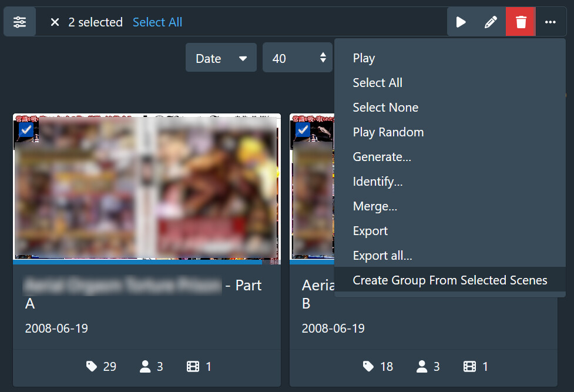The image size is (574, 392).
Task: Click Identify... in the dropdown menu
Action: [377, 182]
